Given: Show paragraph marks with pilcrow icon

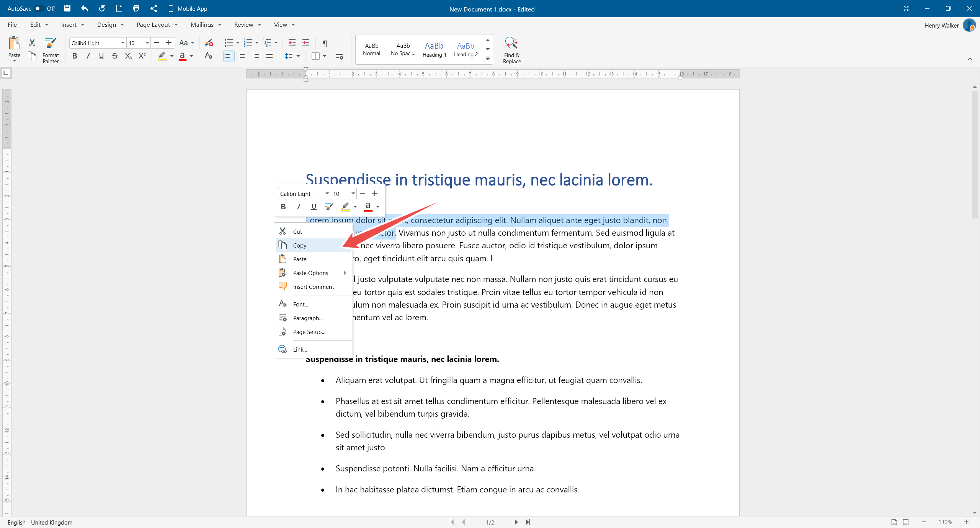Looking at the screenshot, I should 325,43.
